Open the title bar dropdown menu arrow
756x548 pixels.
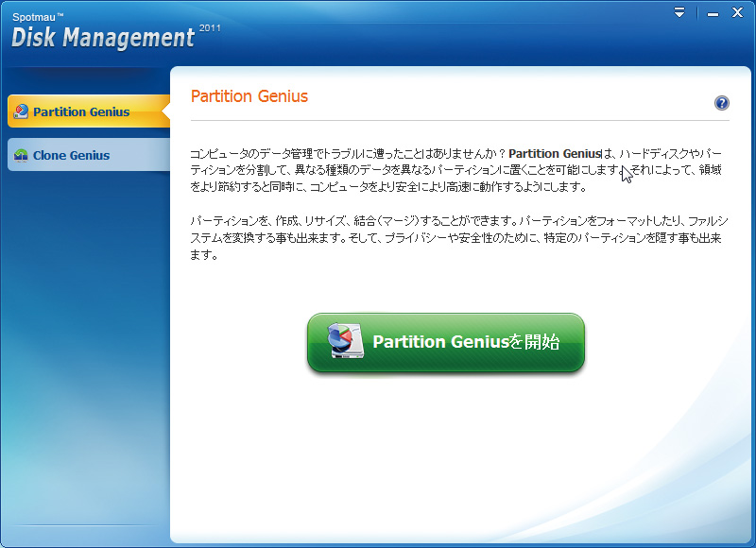coord(679,12)
